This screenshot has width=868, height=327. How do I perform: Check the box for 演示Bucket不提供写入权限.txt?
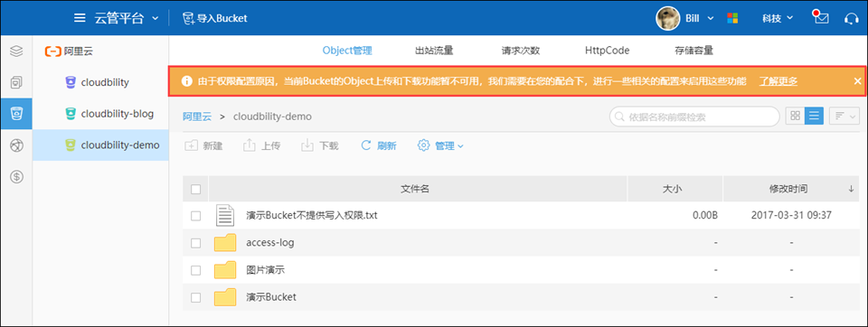click(x=195, y=216)
